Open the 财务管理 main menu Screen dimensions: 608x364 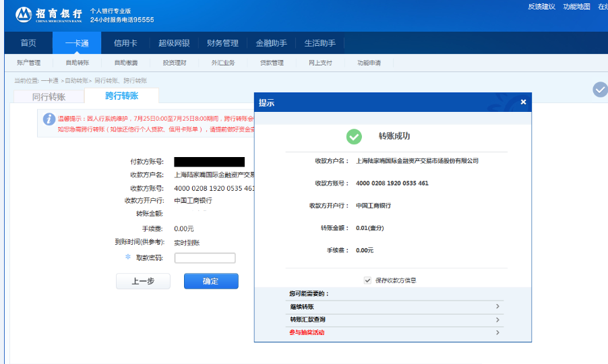pyautogui.click(x=222, y=43)
